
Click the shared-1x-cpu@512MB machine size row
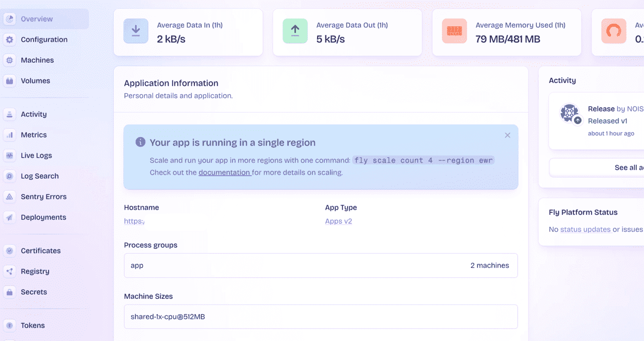321,317
